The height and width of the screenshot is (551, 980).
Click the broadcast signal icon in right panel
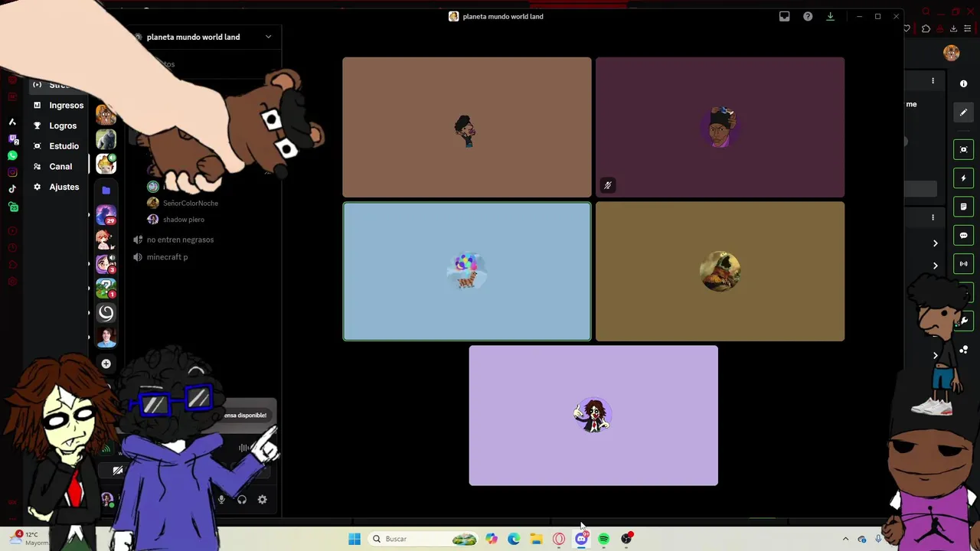pyautogui.click(x=964, y=264)
